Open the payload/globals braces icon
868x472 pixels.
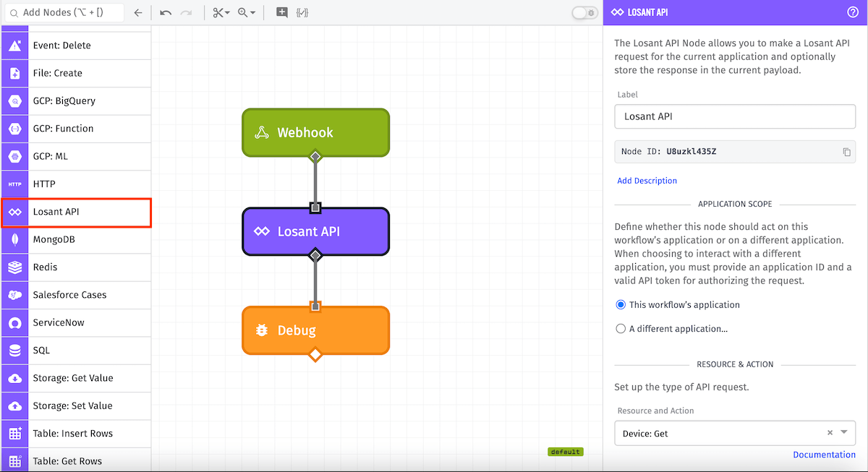click(x=302, y=12)
